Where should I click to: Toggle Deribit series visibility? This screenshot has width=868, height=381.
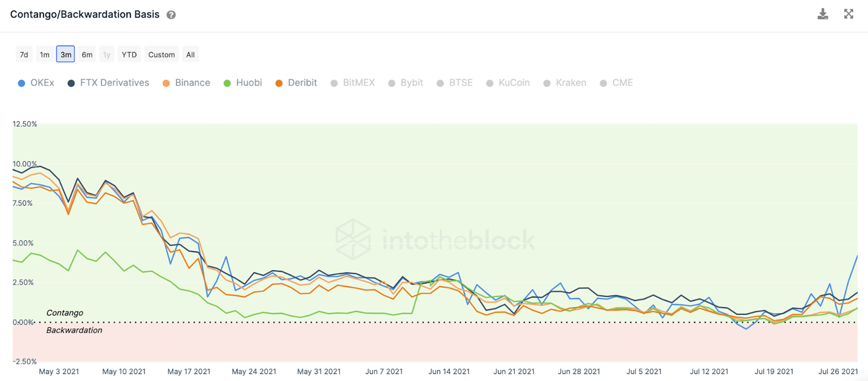[x=296, y=83]
